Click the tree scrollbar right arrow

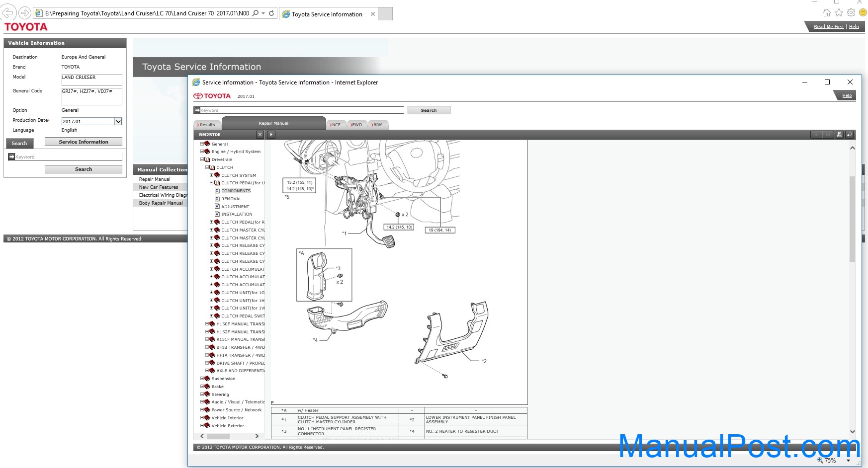[257, 436]
